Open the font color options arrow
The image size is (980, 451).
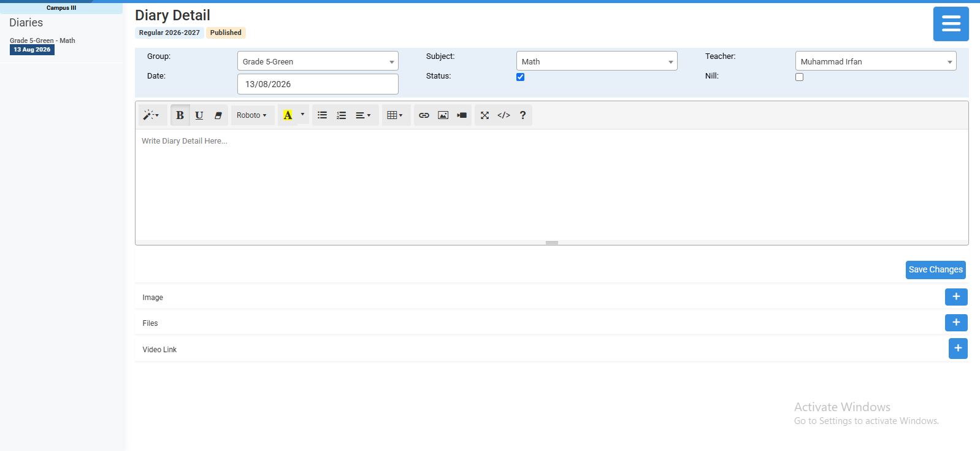point(302,115)
